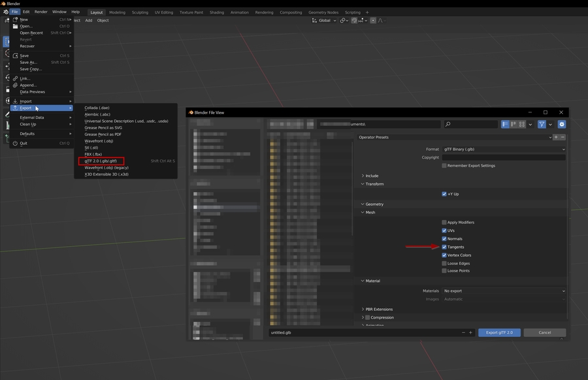Viewport: 588px width, 380px height.
Task: Uncheck the Tangents option
Action: point(444,247)
